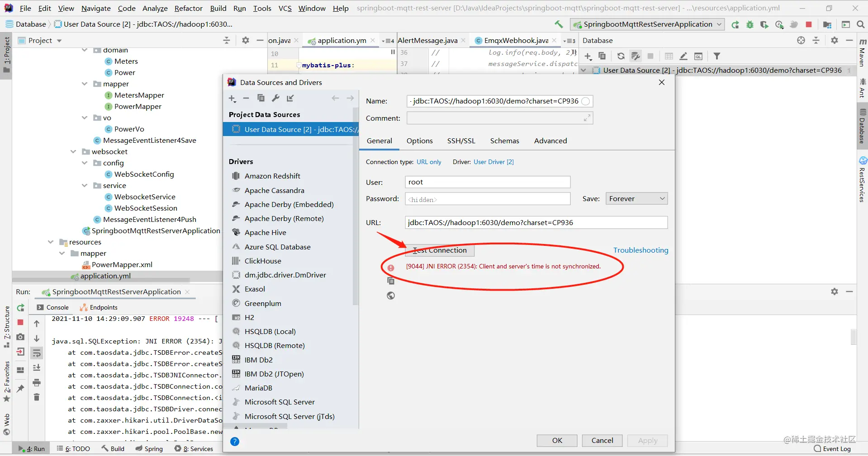Open the query console icon in the Database panel
The height and width of the screenshot is (456, 868).
point(698,56)
